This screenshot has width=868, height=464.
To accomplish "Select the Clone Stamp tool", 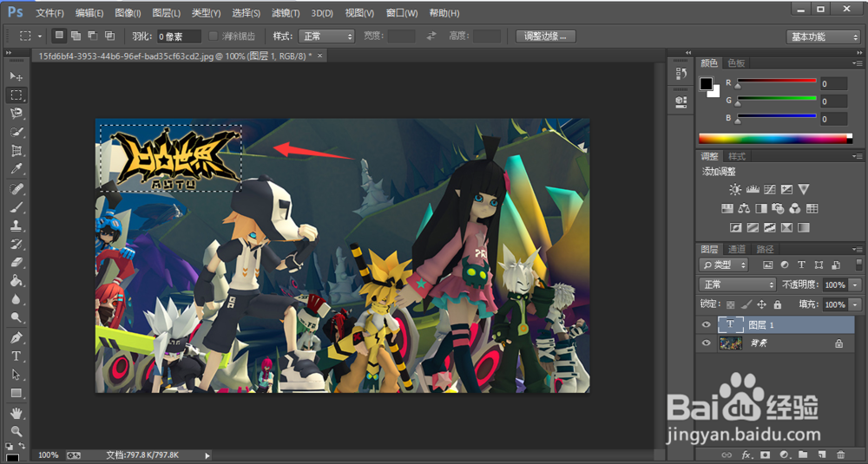I will click(x=16, y=225).
